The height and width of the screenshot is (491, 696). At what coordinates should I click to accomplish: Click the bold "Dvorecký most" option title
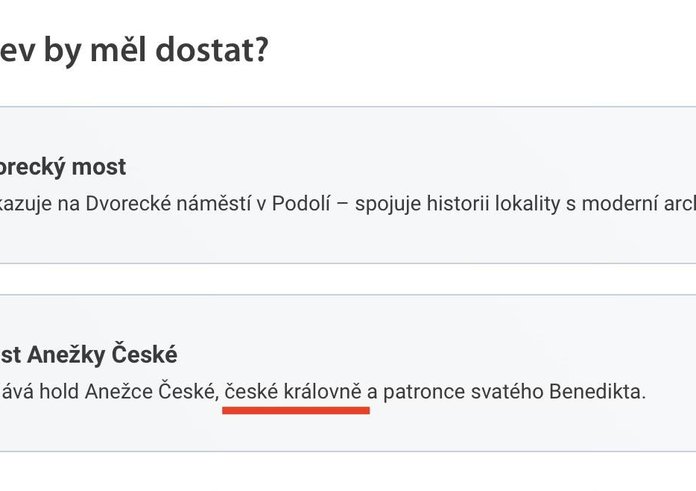(64, 167)
